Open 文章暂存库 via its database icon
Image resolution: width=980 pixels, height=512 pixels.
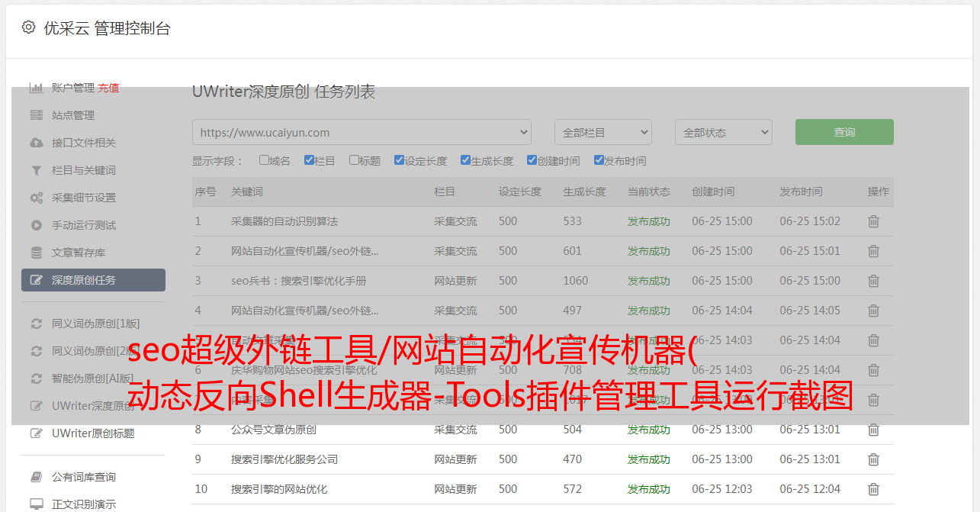[36, 253]
